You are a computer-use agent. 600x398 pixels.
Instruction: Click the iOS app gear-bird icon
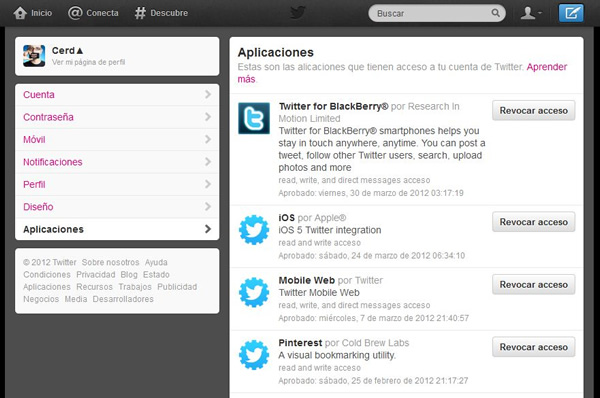pos(254,230)
